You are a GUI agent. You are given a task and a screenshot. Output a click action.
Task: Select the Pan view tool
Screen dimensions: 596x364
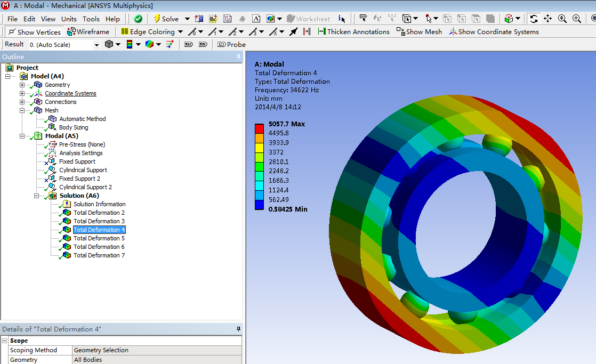click(548, 19)
